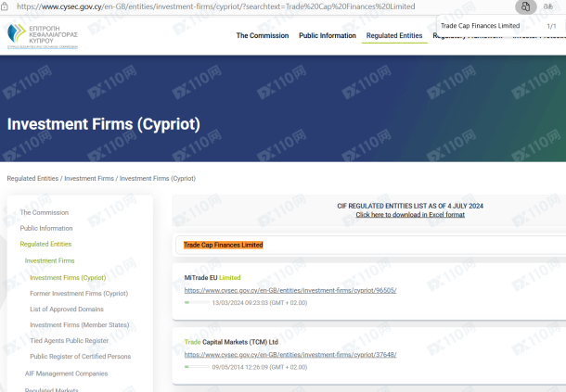
Task: Open AIF Management Companies sidebar item
Action: pyautogui.click(x=66, y=373)
